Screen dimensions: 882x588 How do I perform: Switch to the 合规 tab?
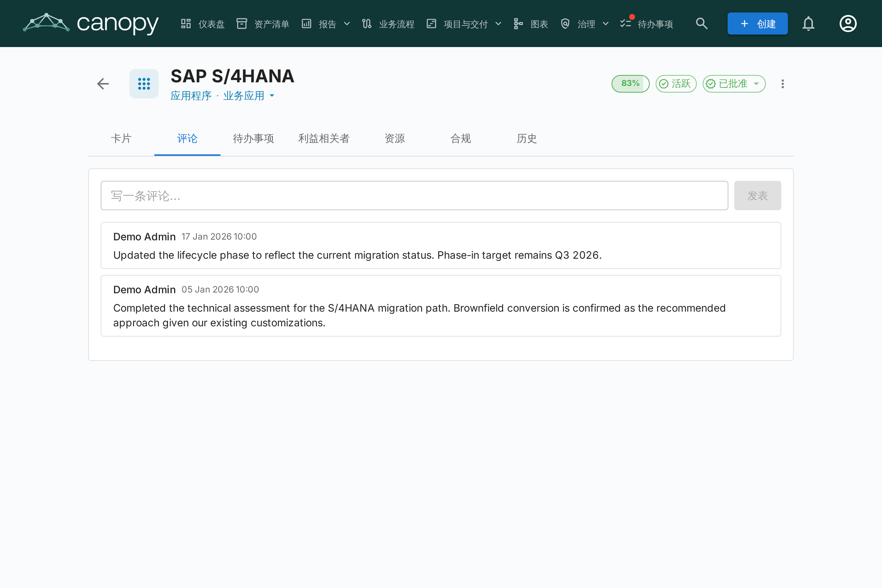461,139
